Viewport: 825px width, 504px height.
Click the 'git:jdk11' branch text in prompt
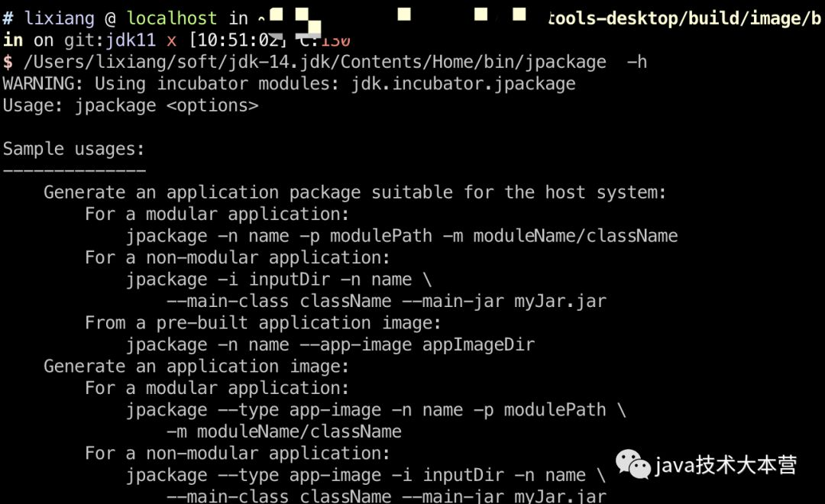(x=110, y=40)
